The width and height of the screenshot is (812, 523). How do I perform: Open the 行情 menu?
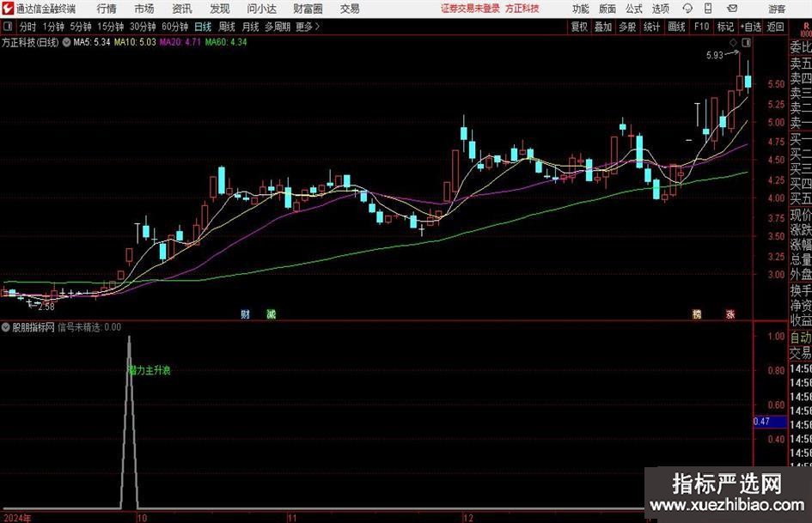pos(107,9)
